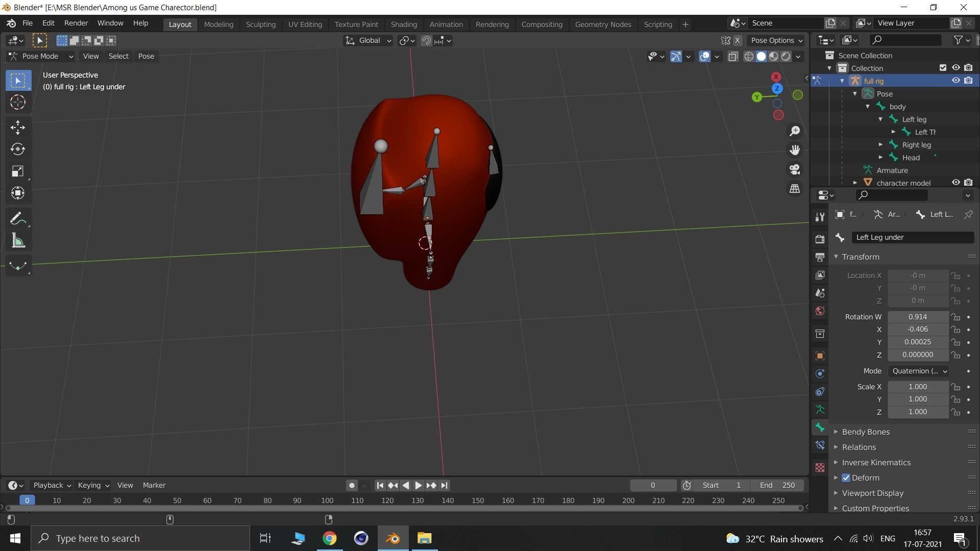Screen dimensions: 980x551
Task: Toggle show gizmos button
Action: [676, 57]
